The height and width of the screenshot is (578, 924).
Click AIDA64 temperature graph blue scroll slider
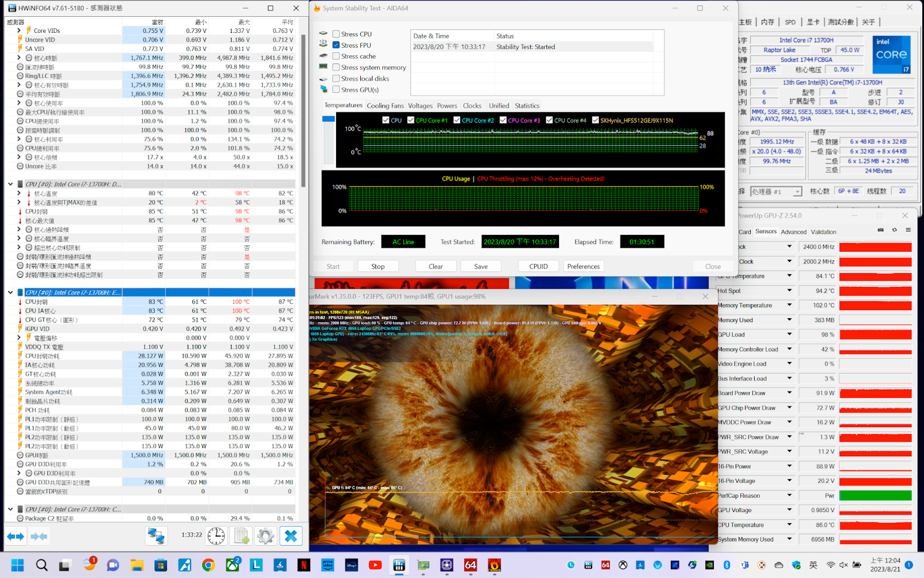[x=329, y=119]
